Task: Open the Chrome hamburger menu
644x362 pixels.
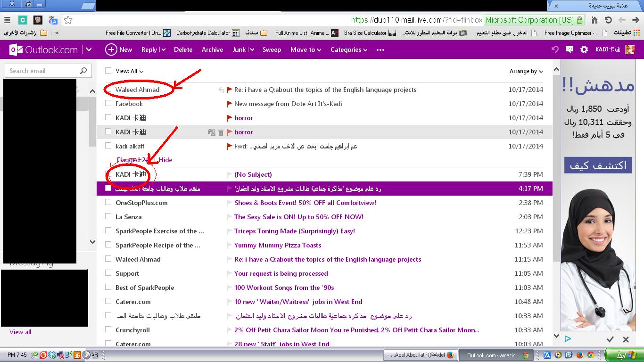Action: point(7,20)
